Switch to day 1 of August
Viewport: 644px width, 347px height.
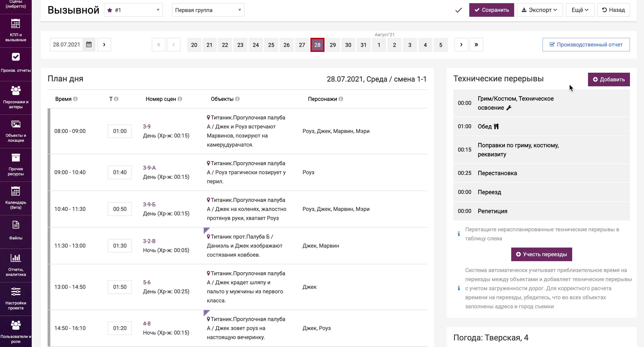tap(379, 45)
